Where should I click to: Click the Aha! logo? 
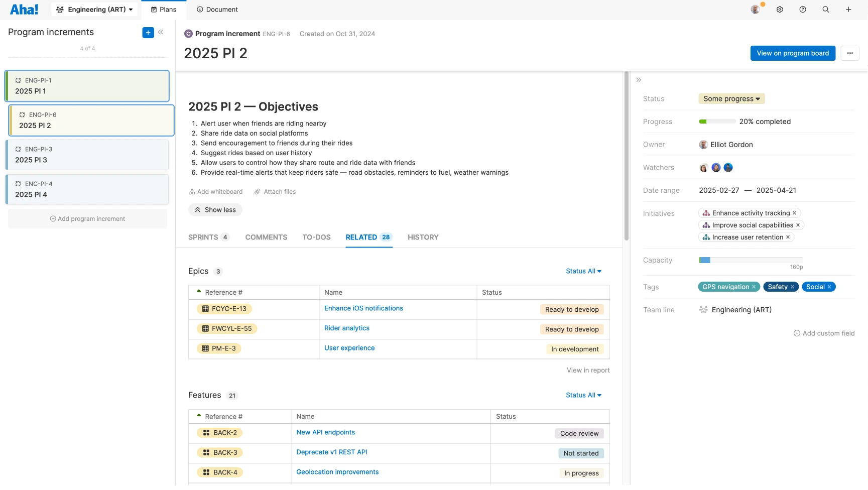[x=24, y=9]
